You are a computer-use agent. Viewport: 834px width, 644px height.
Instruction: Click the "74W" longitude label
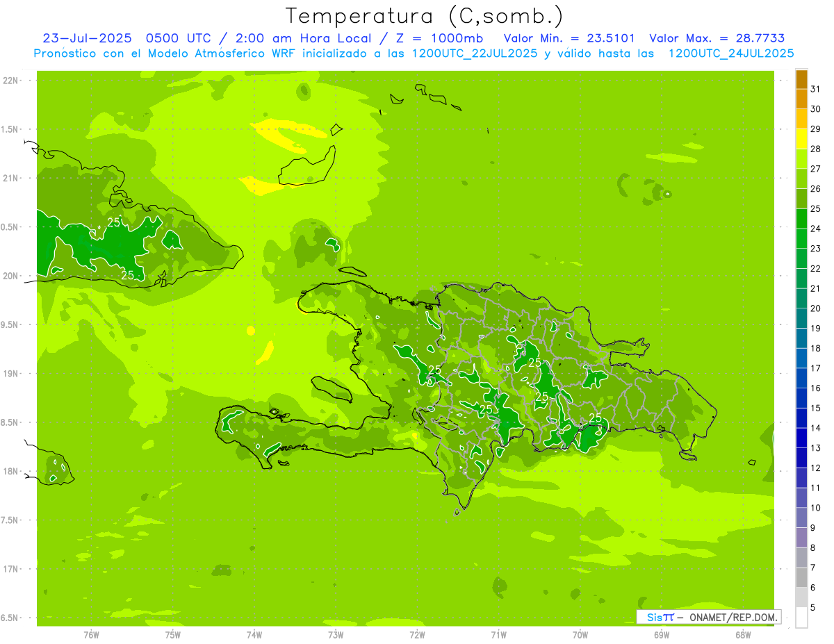point(254,634)
